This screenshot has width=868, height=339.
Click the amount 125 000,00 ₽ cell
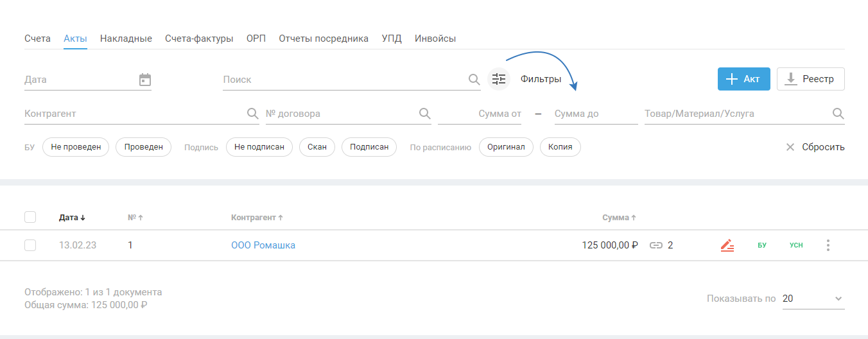(610, 245)
